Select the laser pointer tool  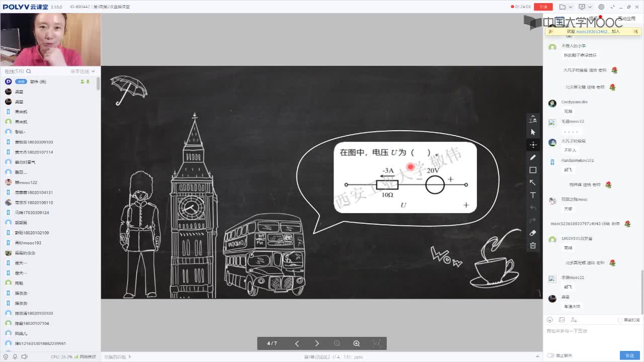click(x=533, y=145)
